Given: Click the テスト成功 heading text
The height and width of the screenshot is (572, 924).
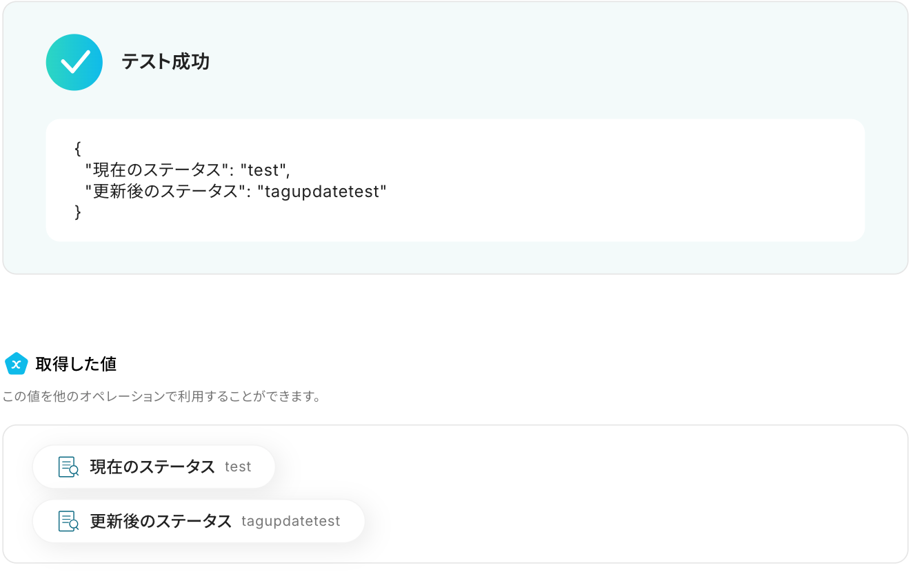Looking at the screenshot, I should [x=165, y=62].
